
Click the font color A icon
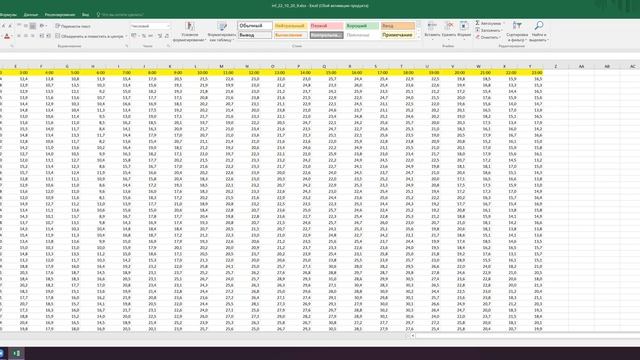coord(7,36)
